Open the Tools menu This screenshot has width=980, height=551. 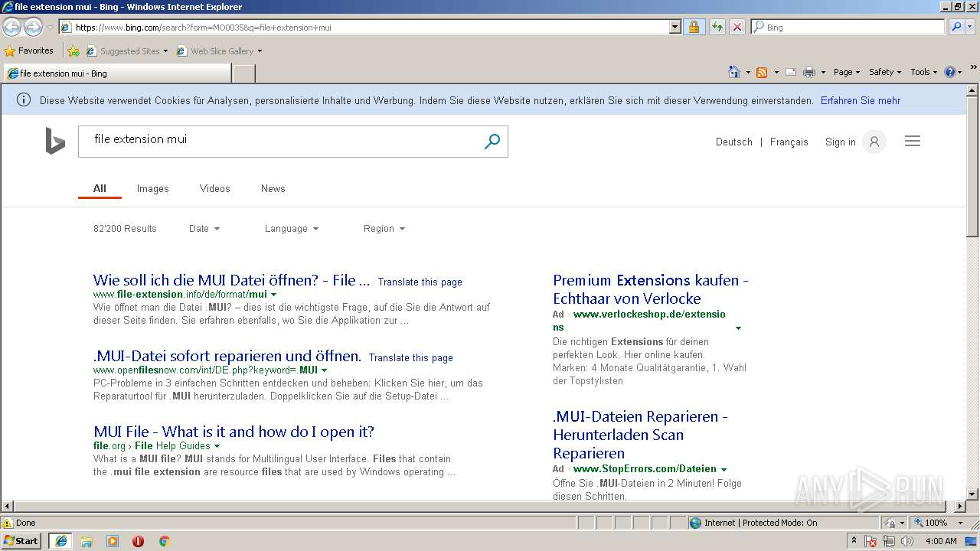pyautogui.click(x=924, y=72)
